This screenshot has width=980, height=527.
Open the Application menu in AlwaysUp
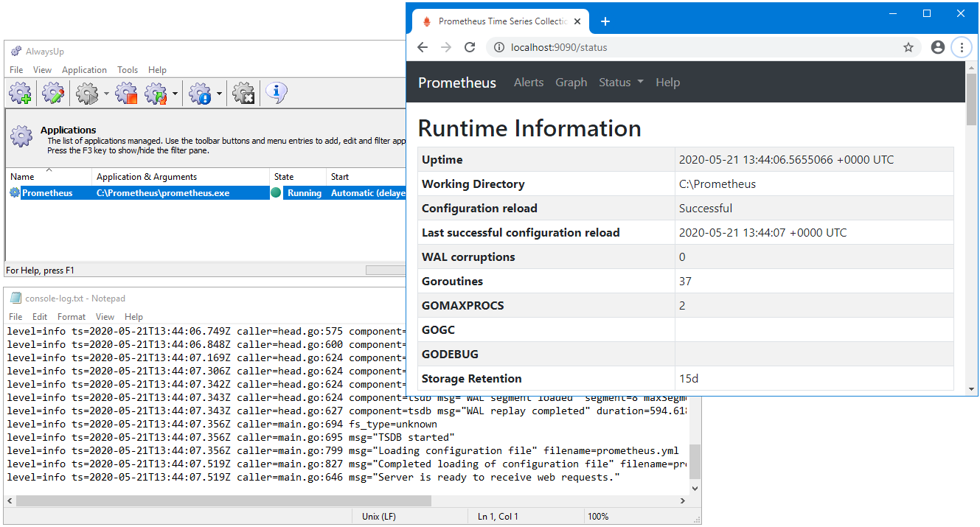[84, 70]
